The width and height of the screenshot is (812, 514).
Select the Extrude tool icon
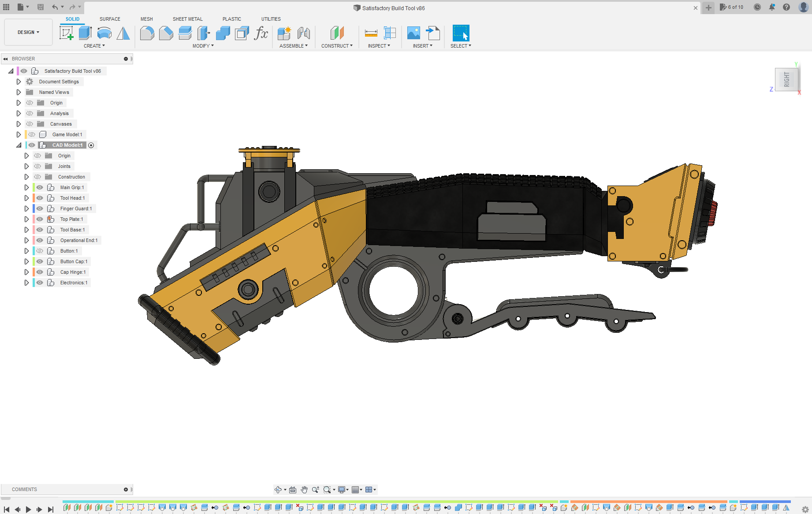point(85,33)
